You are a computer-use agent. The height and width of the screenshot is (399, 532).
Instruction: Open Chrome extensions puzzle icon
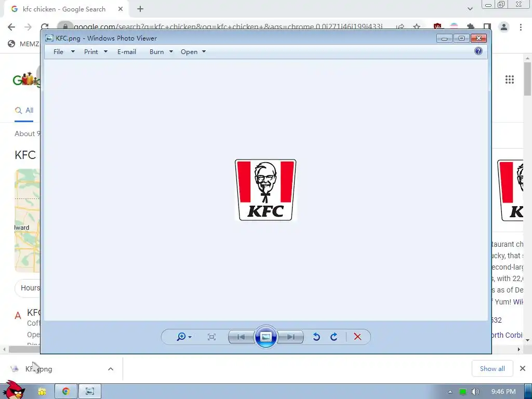470,27
